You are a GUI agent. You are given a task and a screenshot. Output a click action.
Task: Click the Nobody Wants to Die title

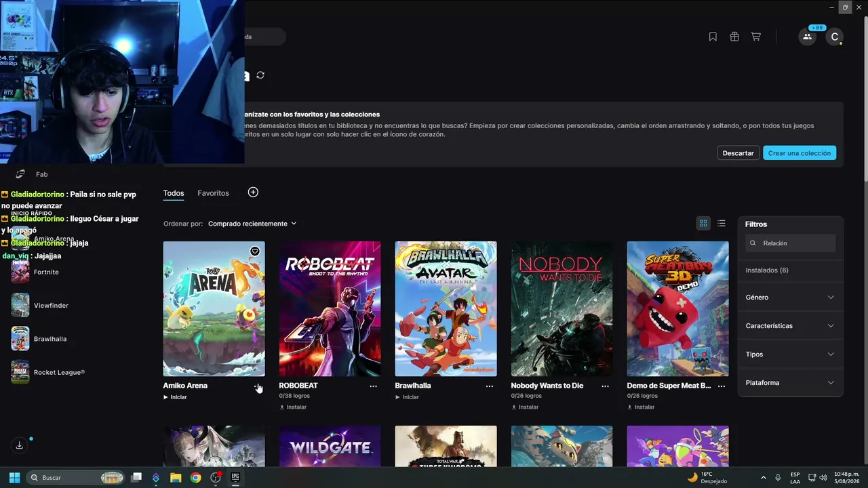[x=547, y=386]
